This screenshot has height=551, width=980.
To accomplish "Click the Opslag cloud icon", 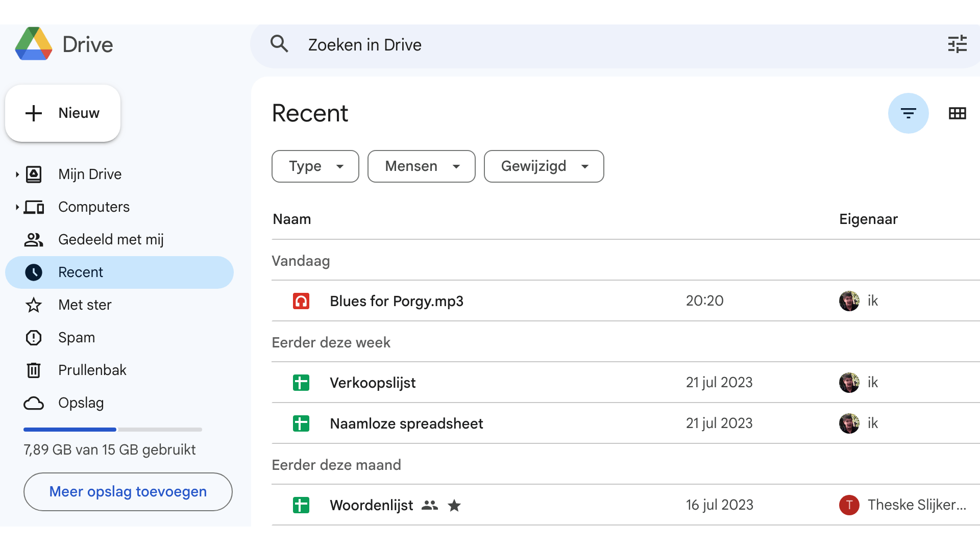I will click(33, 403).
